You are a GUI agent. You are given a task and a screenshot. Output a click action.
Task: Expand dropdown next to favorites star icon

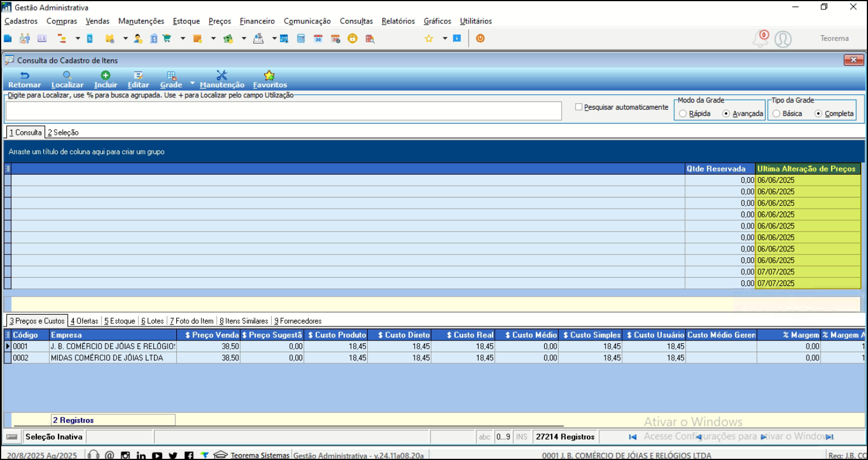tap(445, 39)
